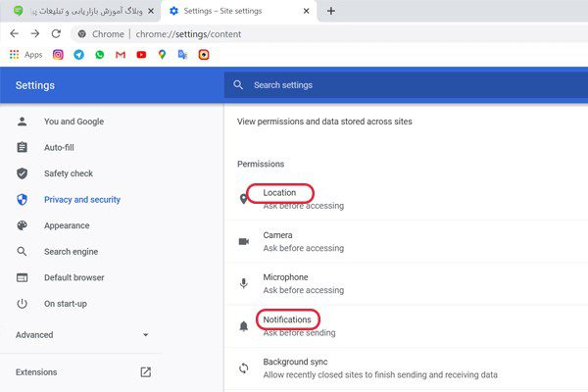Open Telegram bookmark icon
This screenshot has height=392, width=588.
click(x=78, y=55)
